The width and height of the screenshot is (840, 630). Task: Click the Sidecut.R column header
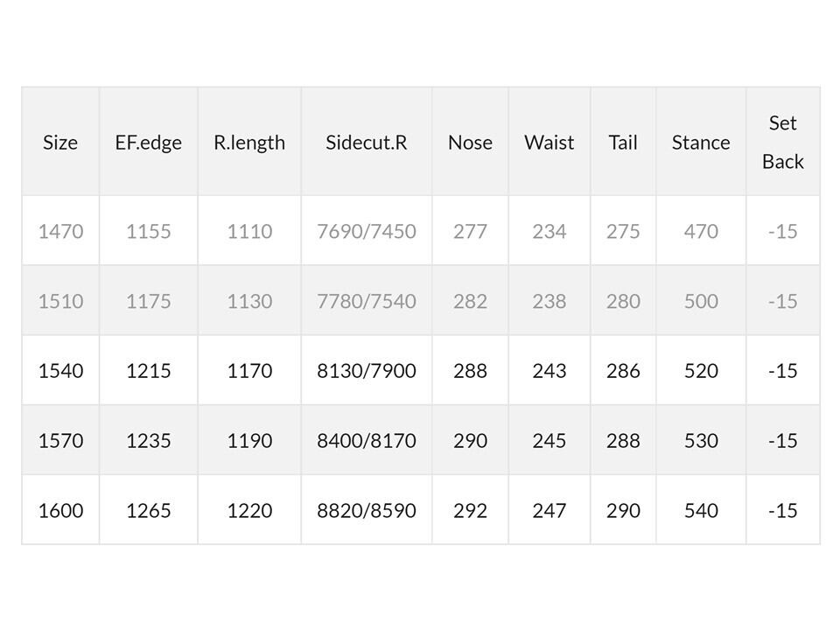click(367, 142)
